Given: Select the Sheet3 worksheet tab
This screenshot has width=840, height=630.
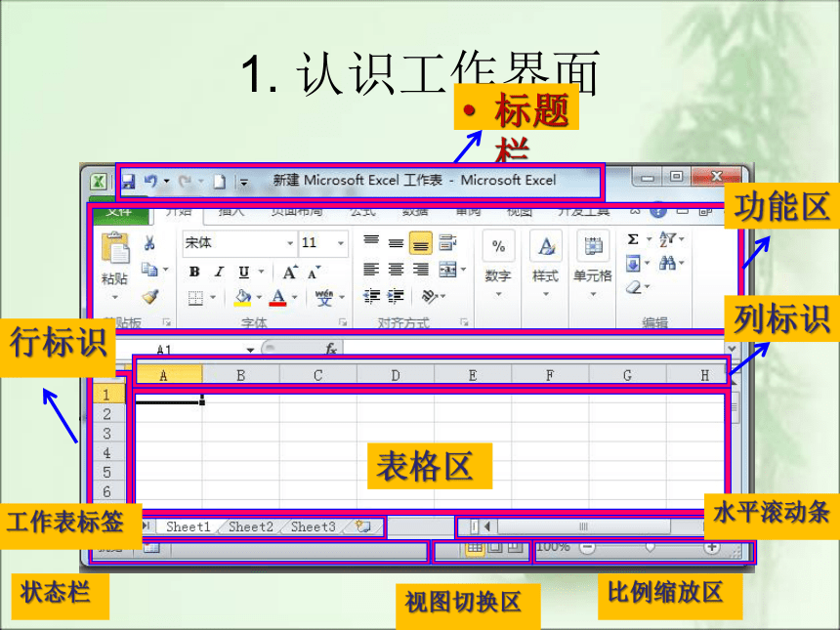Looking at the screenshot, I should click(313, 526).
